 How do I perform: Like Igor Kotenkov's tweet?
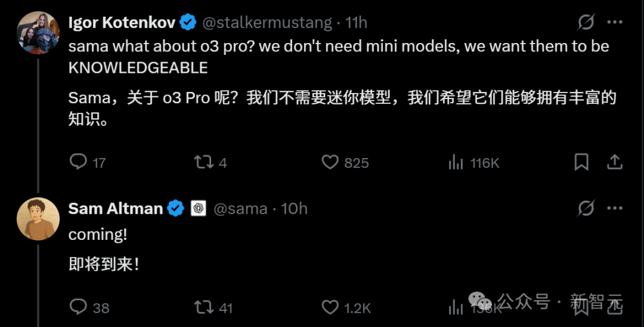coord(330,162)
